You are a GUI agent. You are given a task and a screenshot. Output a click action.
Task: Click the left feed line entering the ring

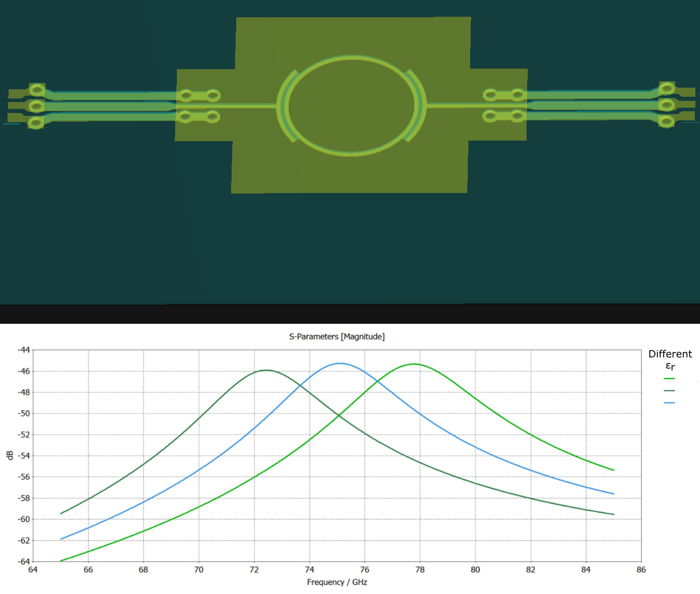click(248, 106)
